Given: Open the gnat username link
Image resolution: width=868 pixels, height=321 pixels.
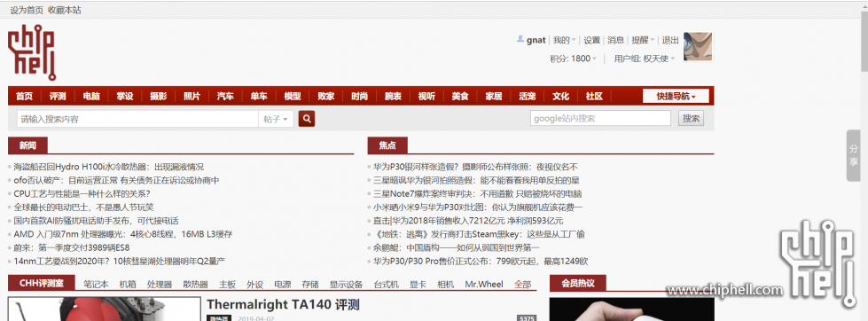Looking at the screenshot, I should [x=536, y=40].
